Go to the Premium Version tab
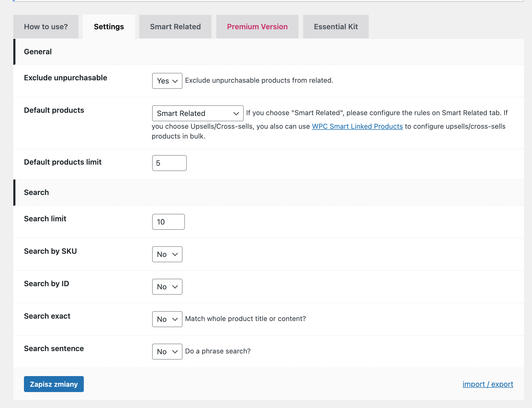This screenshot has width=532, height=408. 257,27
